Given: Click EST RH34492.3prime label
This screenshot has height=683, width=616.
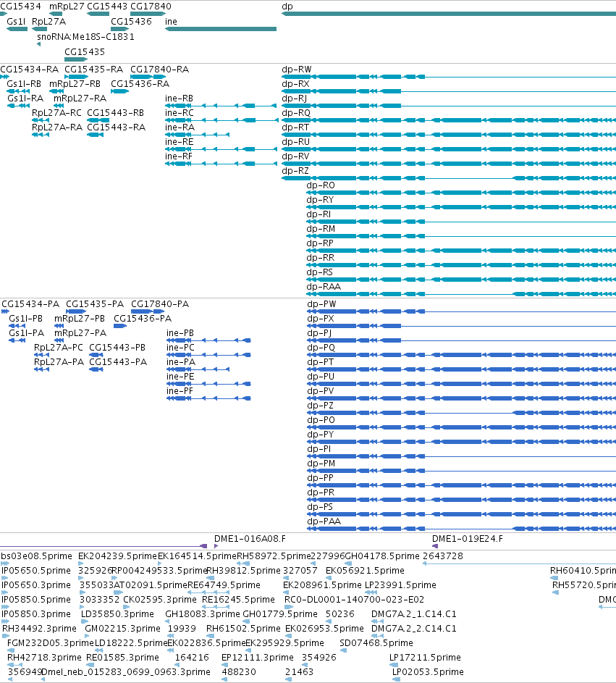Looking at the screenshot, I should (x=39, y=629).
